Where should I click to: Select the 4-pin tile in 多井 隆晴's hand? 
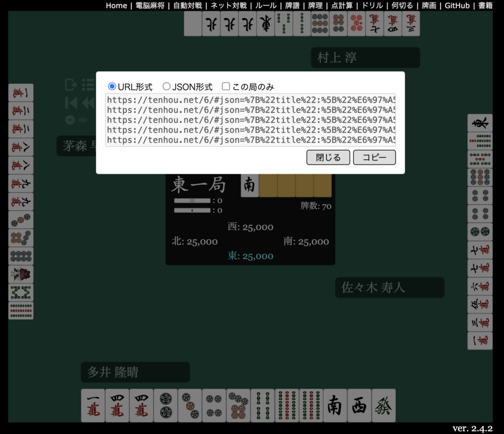point(214,405)
